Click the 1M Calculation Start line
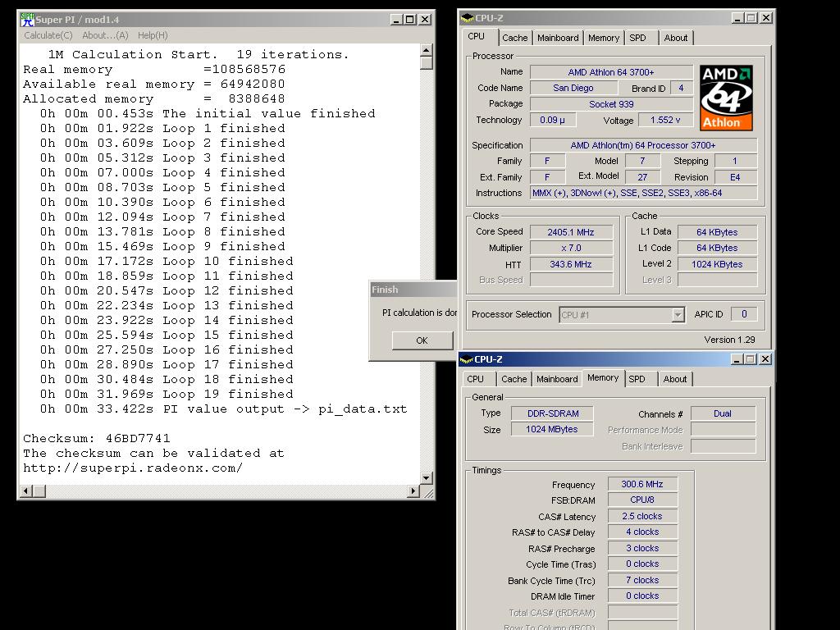Image resolution: width=840 pixels, height=630 pixels. click(x=199, y=55)
